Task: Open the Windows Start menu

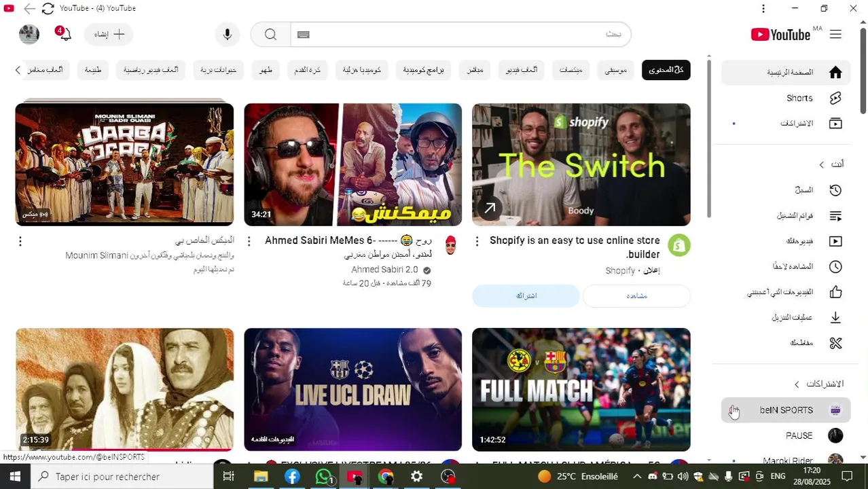Action: click(15, 477)
